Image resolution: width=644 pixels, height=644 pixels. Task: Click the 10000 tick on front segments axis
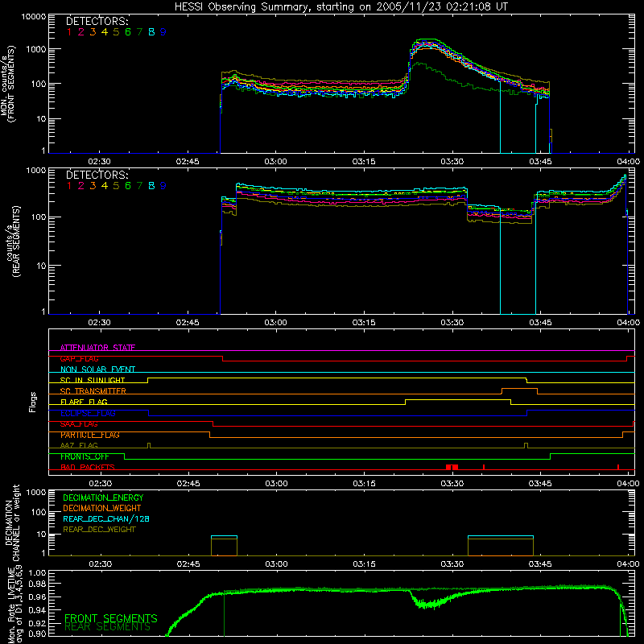(33, 17)
